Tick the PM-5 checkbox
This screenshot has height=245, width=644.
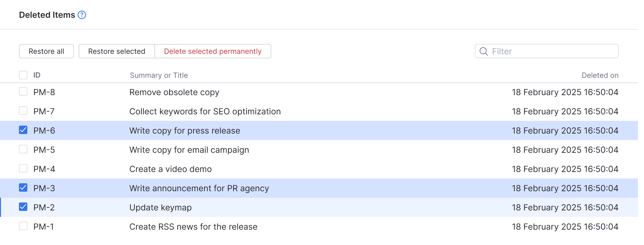coord(23,150)
